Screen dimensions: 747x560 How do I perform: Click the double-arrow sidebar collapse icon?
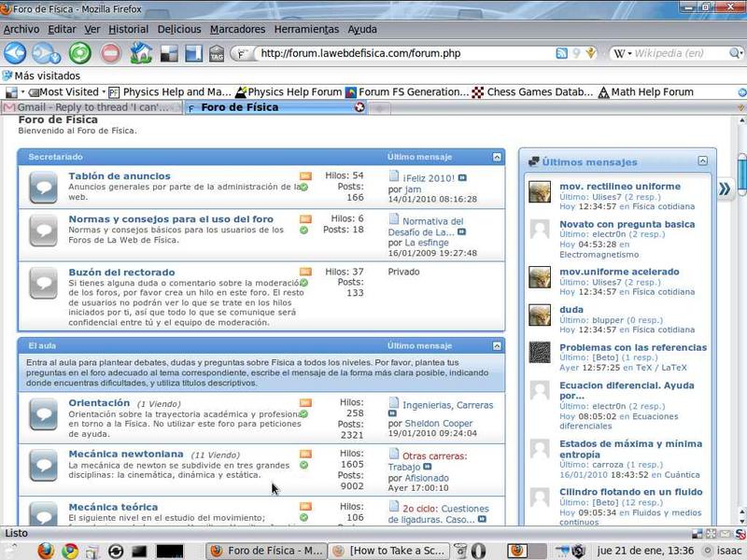(x=726, y=189)
